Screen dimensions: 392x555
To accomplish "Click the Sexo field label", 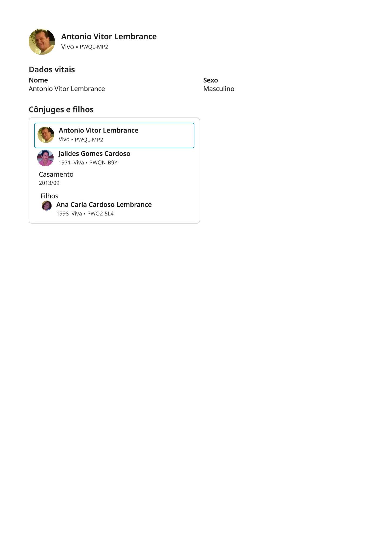I will [x=211, y=80].
